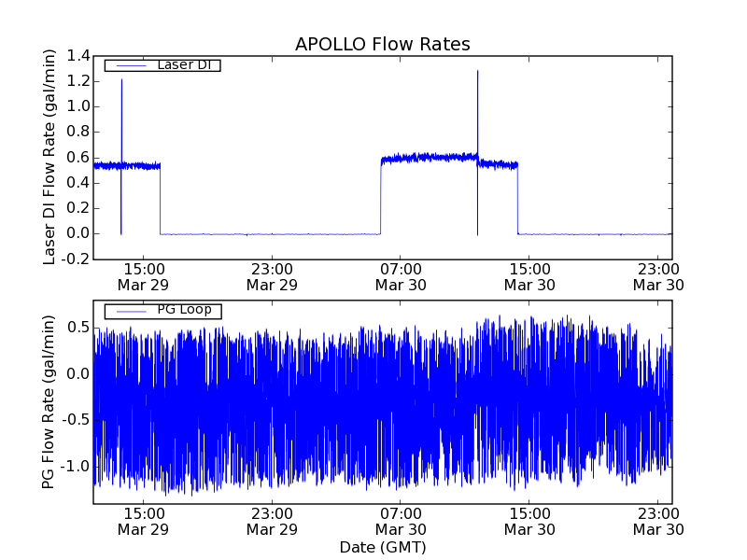Click the 0.8 tick on Laser DI axis
This screenshot has height=560, width=747.
(78, 132)
